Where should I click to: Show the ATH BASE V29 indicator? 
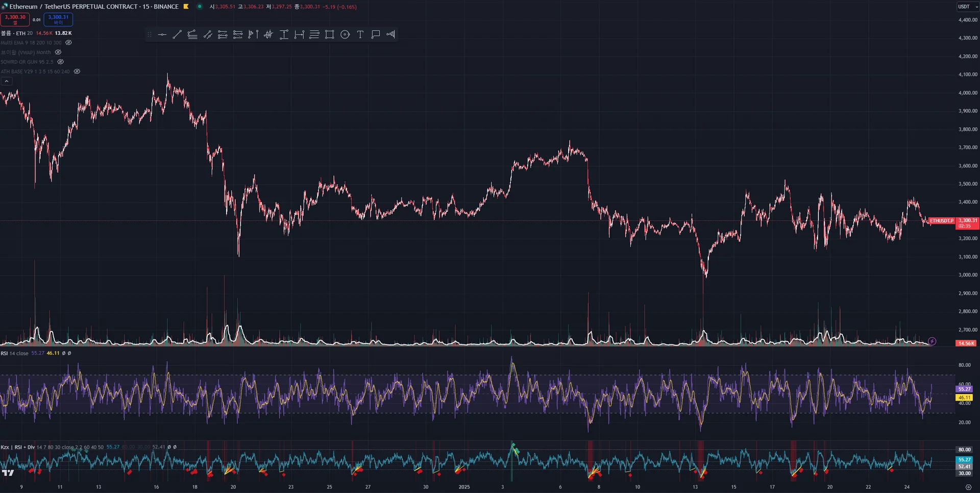[77, 72]
